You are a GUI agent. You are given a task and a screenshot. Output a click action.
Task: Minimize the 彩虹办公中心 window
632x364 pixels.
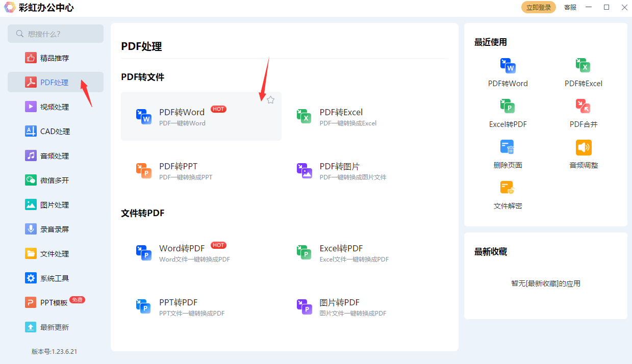point(589,7)
